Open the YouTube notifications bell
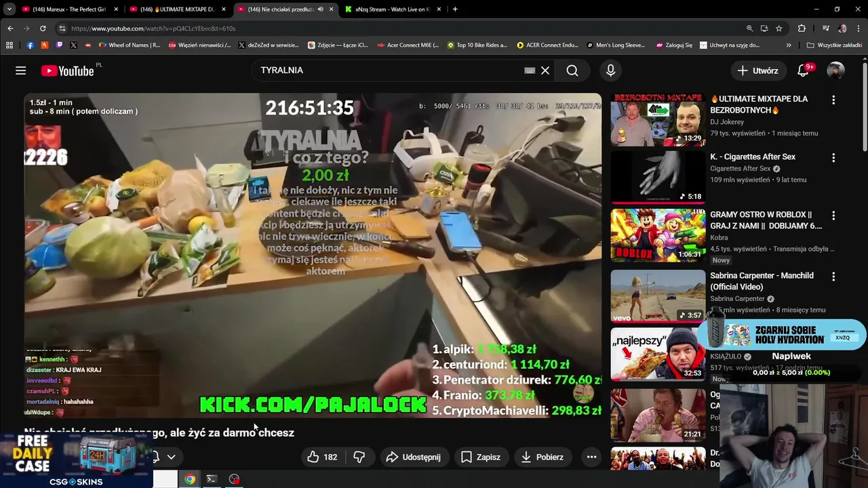This screenshot has height=488, width=868. [803, 70]
